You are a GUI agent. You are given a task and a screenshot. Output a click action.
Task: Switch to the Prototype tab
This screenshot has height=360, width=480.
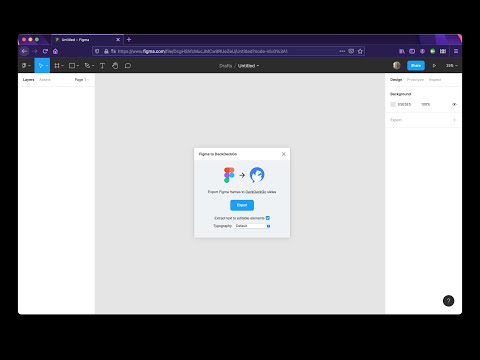click(415, 80)
